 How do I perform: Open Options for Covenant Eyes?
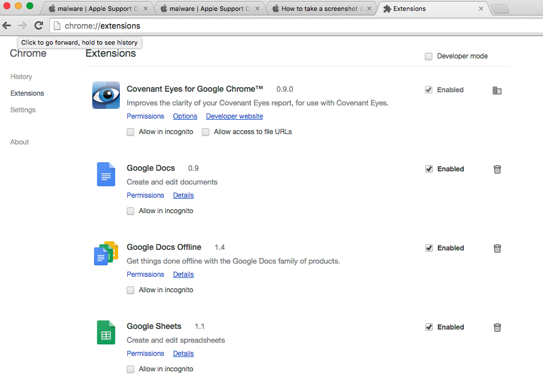click(x=185, y=116)
